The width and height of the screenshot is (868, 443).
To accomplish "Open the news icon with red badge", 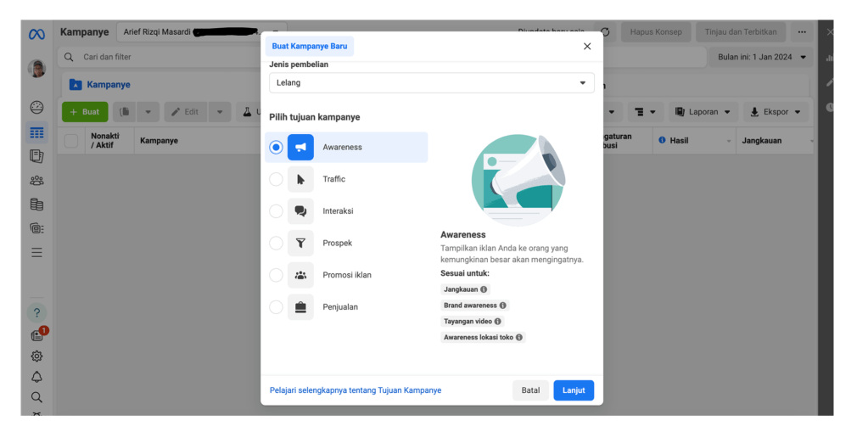I will coord(37,335).
